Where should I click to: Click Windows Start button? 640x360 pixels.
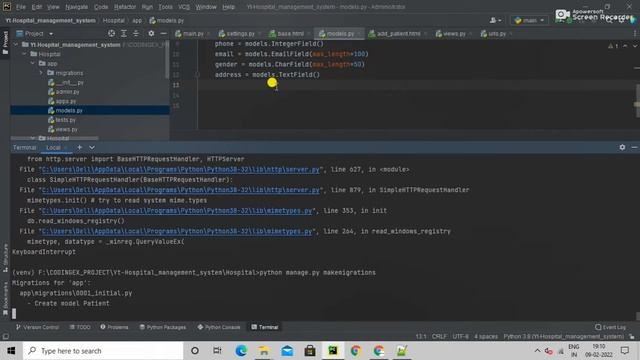click(x=11, y=351)
